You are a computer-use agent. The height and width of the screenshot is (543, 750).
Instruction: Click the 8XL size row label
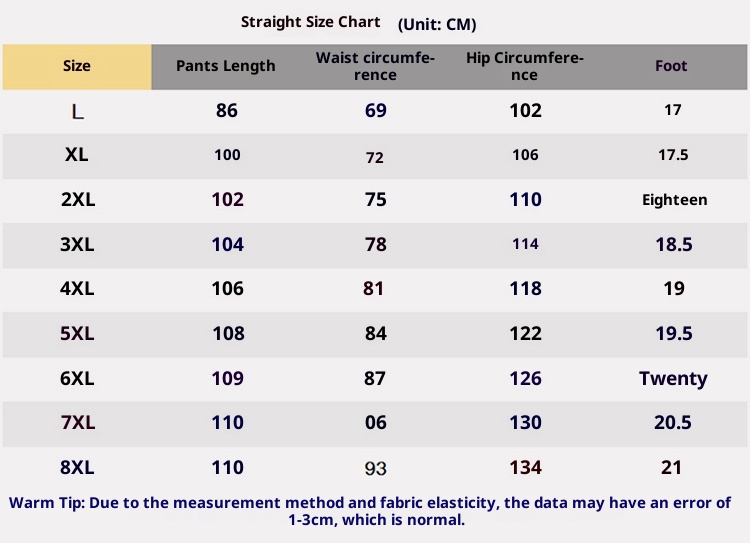[77, 467]
